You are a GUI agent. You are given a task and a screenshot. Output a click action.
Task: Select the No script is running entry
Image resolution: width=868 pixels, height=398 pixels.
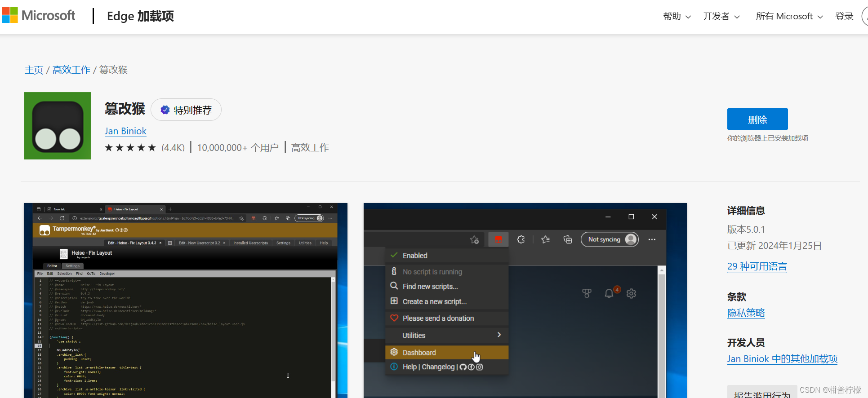coord(447,272)
